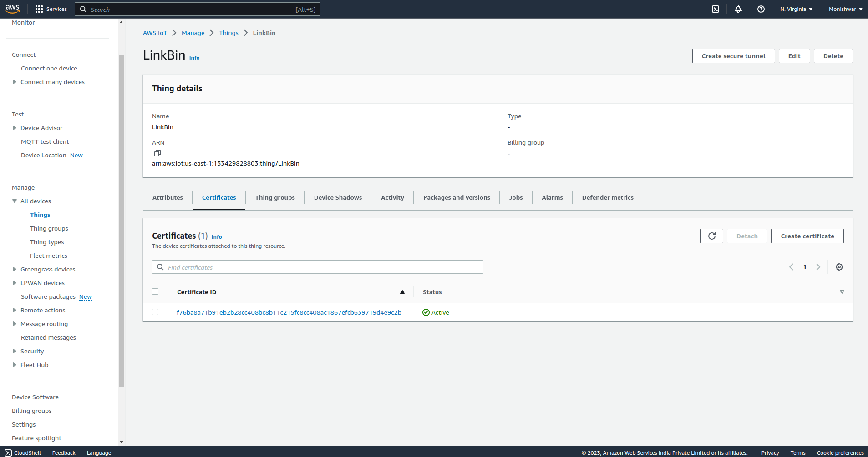Image resolution: width=868 pixels, height=457 pixels.
Task: Expand Connect many devices
Action: (x=15, y=82)
